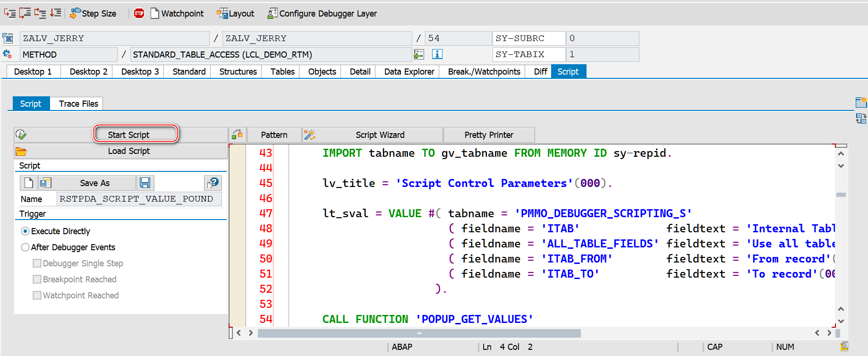The image size is (868, 356).
Task: Select the inner Script sub-tab
Action: [x=31, y=103]
